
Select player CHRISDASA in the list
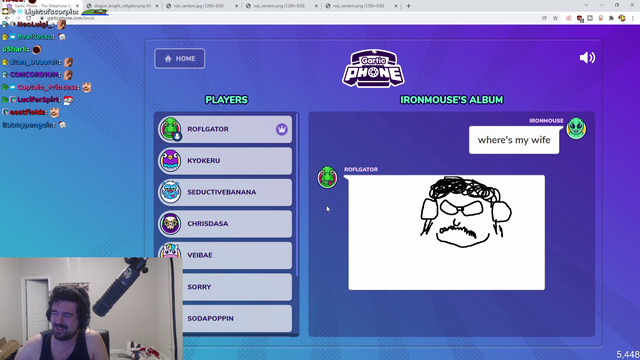[x=225, y=224]
